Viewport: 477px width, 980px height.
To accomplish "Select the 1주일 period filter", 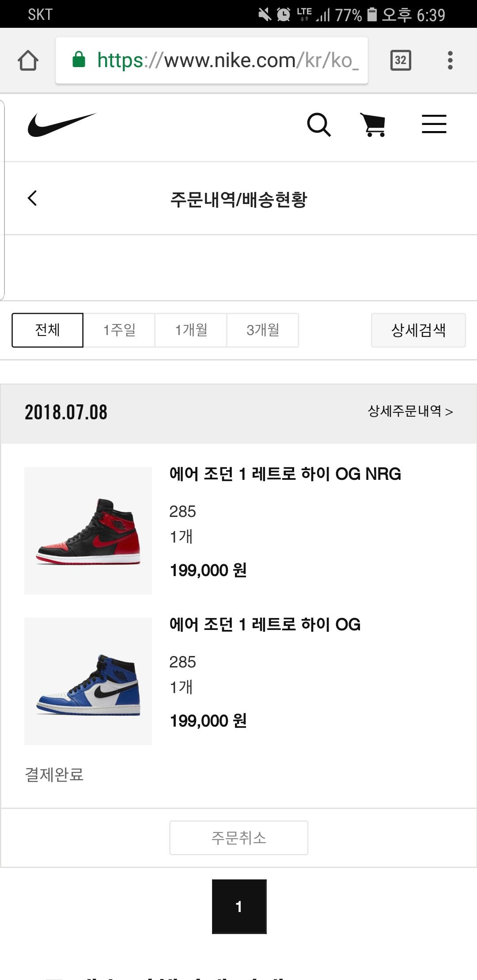I will pyautogui.click(x=119, y=330).
